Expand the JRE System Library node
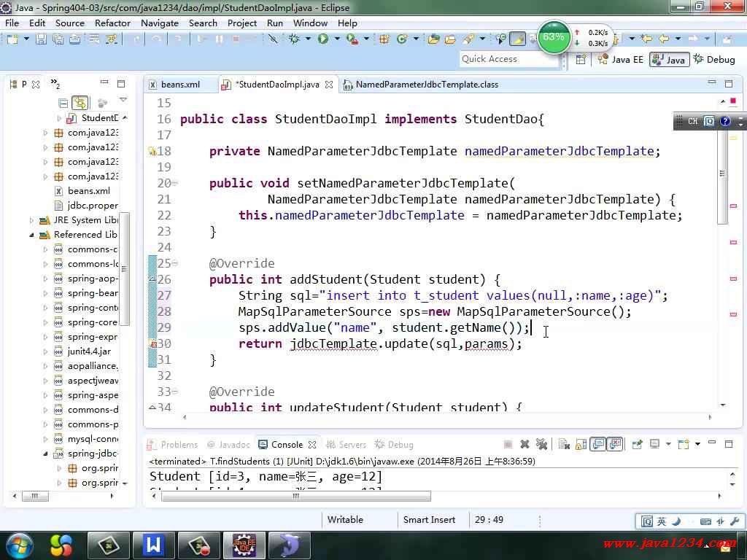 pyautogui.click(x=32, y=220)
